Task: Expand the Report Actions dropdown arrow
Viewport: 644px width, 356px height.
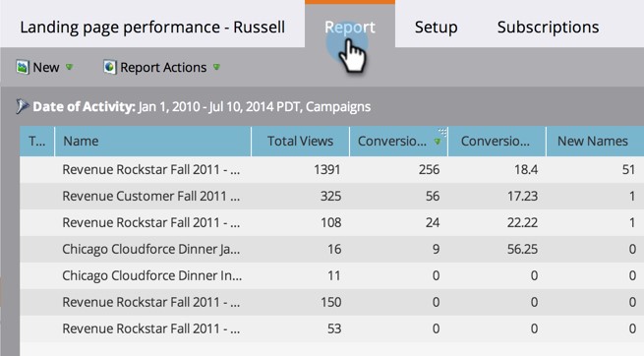Action: (216, 67)
